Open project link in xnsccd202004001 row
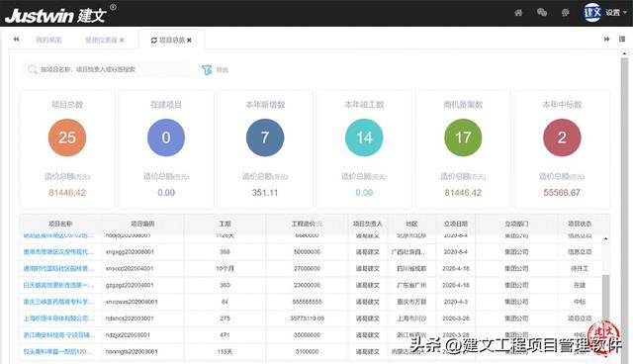Screen dimensions: 633x364 coord(58,268)
